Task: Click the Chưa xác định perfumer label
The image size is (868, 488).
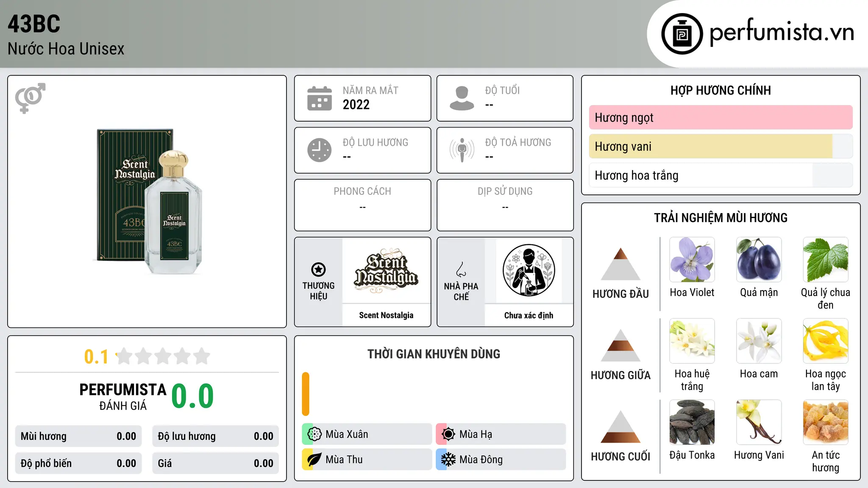Action: pyautogui.click(x=529, y=315)
